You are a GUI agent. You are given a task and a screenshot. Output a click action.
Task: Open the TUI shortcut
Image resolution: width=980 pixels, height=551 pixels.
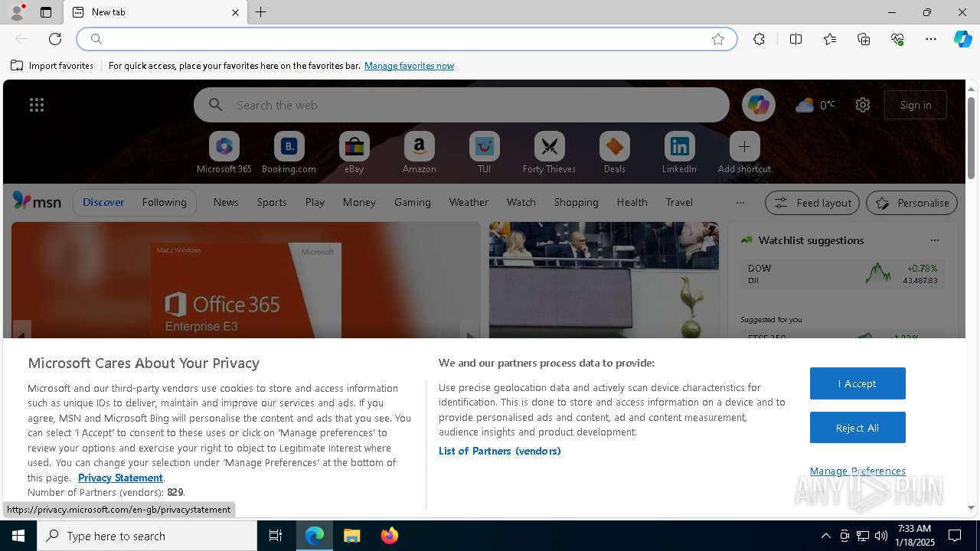tap(484, 152)
